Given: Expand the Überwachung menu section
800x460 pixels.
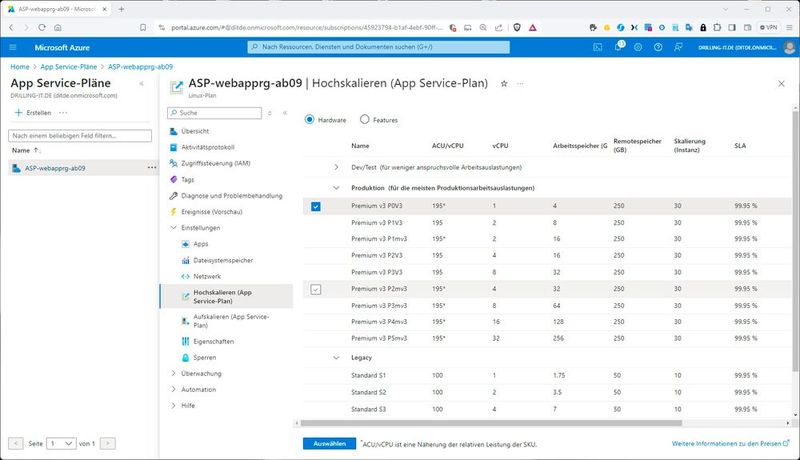Looking at the screenshot, I should tap(173, 373).
